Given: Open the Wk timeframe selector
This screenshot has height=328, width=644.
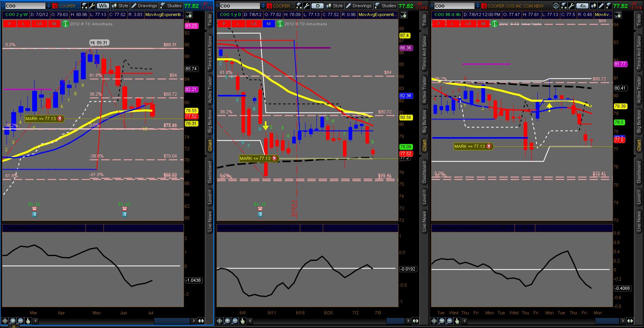Looking at the screenshot, I should 103,6.
